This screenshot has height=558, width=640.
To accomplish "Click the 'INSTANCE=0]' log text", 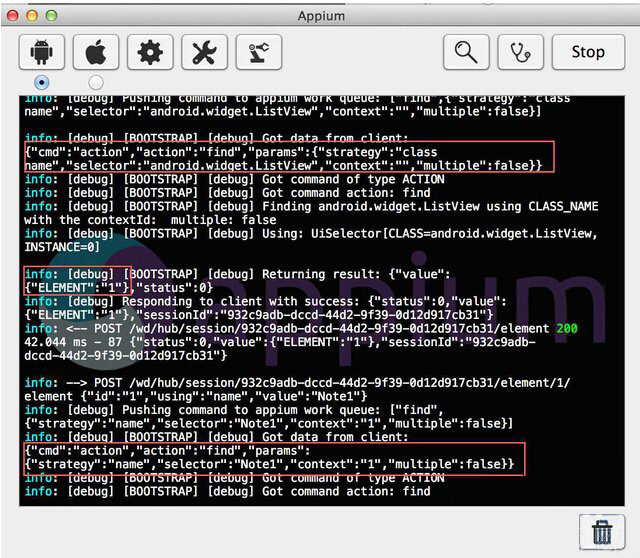I will pos(62,247).
